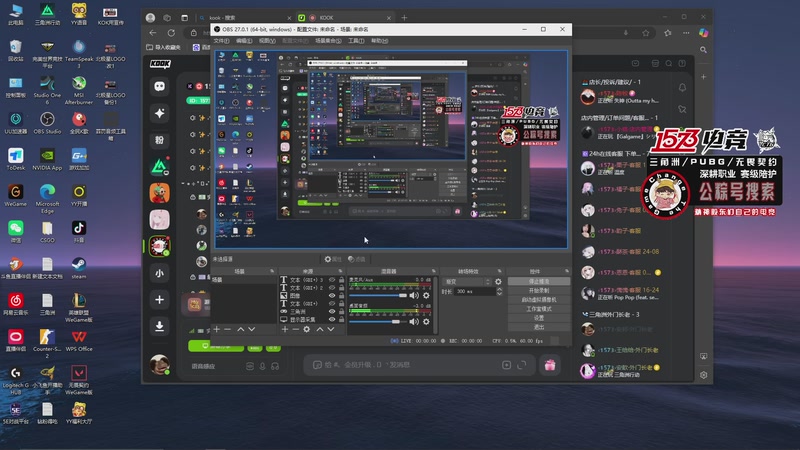The width and height of the screenshot is (800, 450).
Task: Open the 场景集合(S) menu in OBS
Action: [328, 41]
